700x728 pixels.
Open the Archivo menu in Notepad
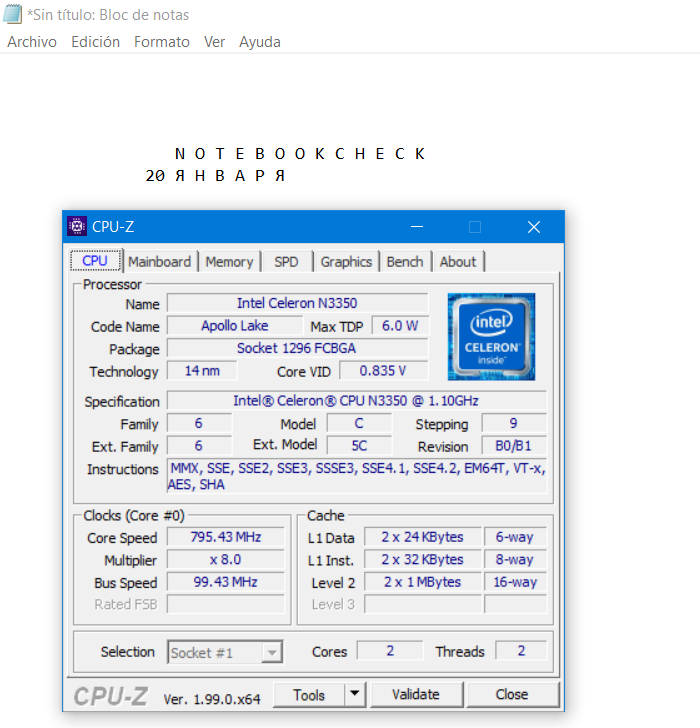(32, 42)
